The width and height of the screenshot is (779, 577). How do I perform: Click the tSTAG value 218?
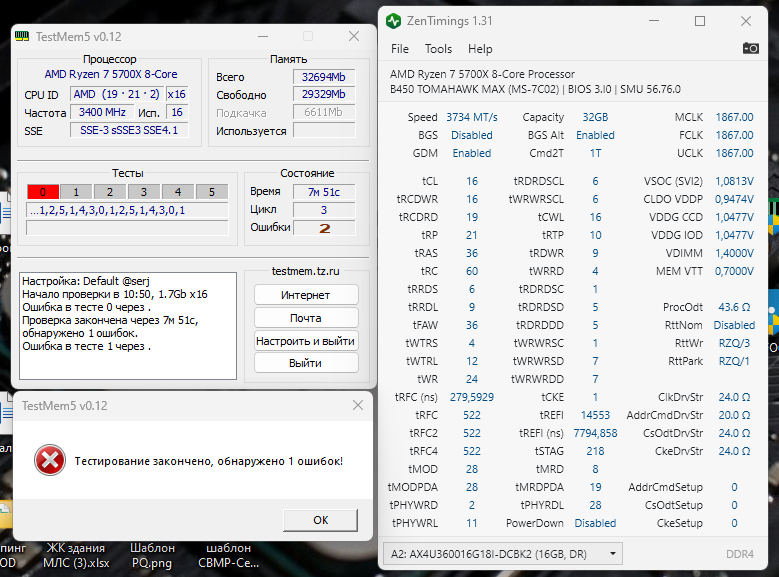(x=595, y=451)
